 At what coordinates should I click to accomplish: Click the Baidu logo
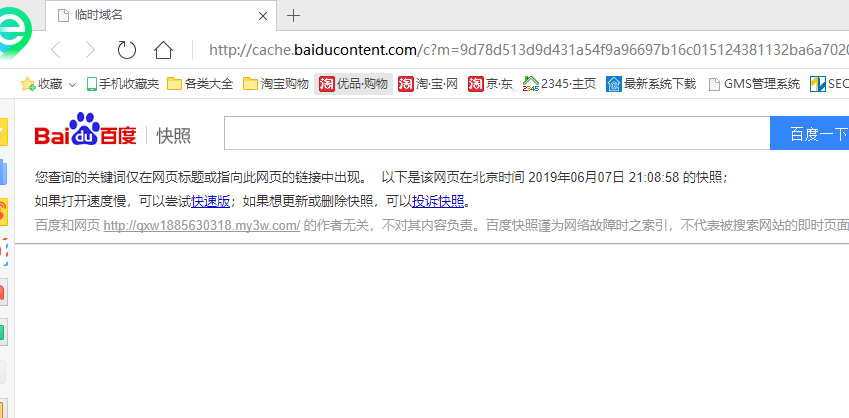click(86, 130)
